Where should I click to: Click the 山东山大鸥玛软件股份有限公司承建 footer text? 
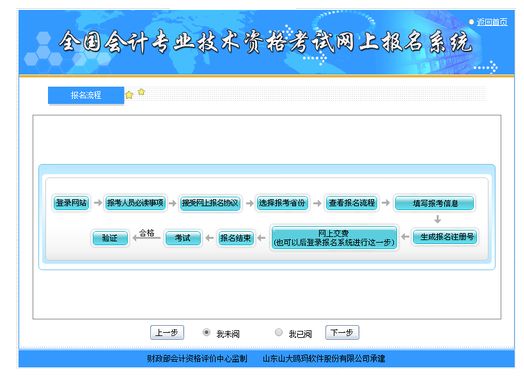324,359
